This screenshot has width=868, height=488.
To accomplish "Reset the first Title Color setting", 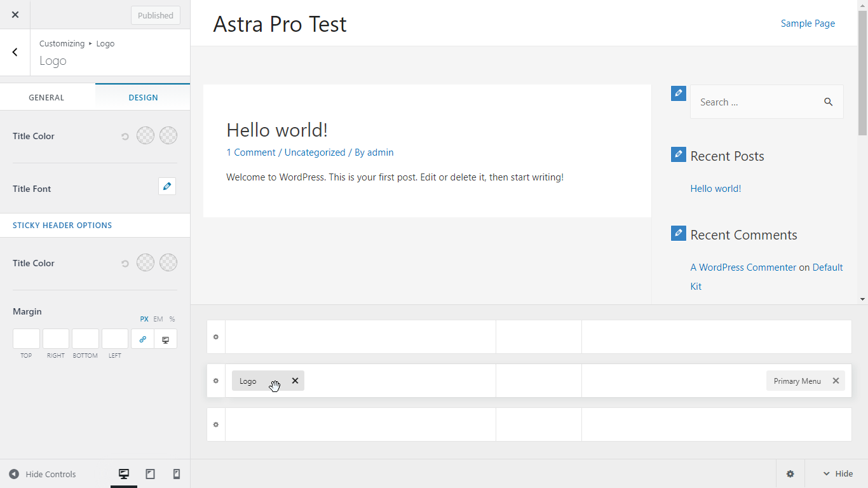I will click(x=125, y=136).
